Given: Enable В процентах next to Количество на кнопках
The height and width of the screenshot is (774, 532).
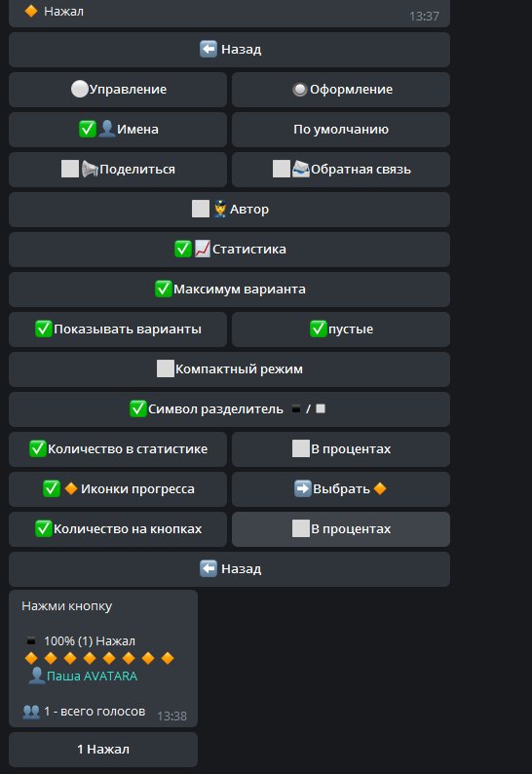Looking at the screenshot, I should [341, 529].
